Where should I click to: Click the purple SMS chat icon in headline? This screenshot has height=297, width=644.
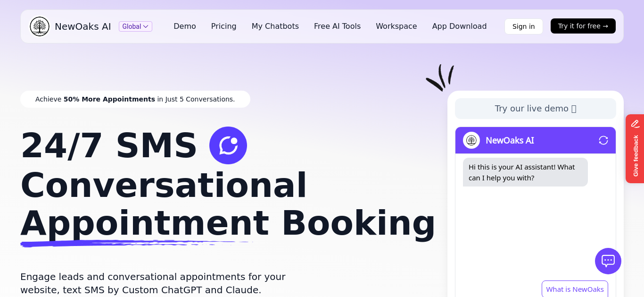(228, 145)
